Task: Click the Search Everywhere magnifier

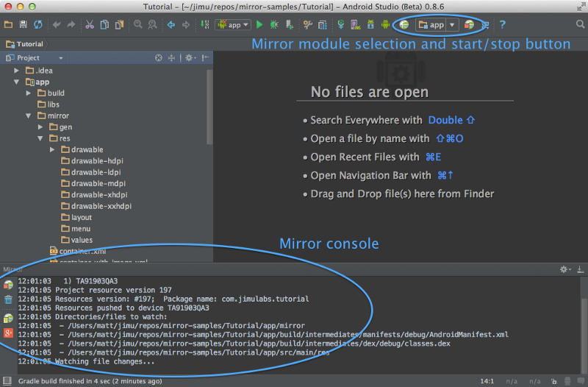Action: click(580, 24)
